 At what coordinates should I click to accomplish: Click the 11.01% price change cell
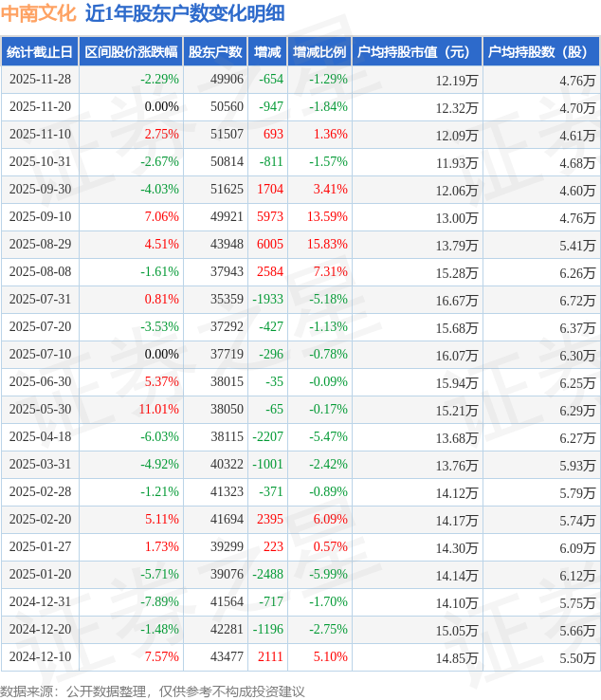[158, 410]
